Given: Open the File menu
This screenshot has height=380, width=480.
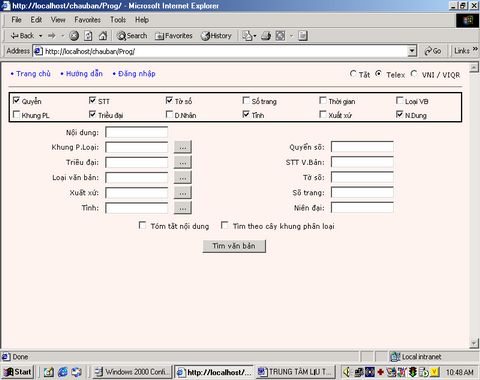Looking at the screenshot, I should point(16,20).
